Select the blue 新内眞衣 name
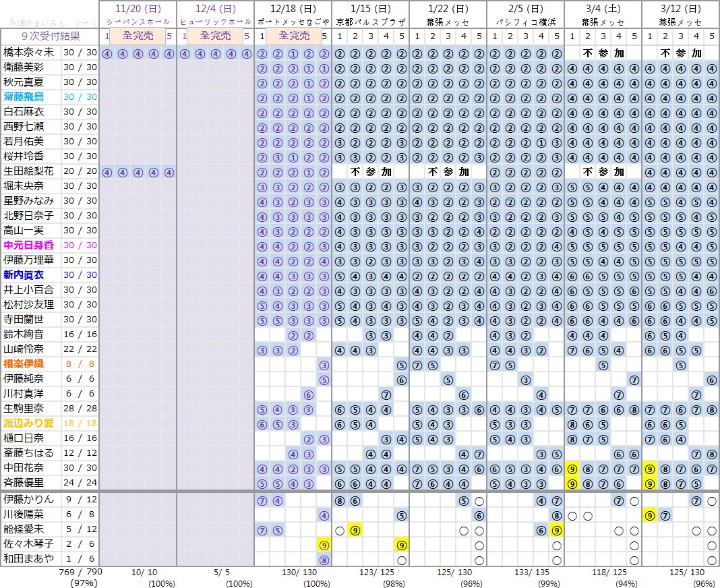 (24, 274)
